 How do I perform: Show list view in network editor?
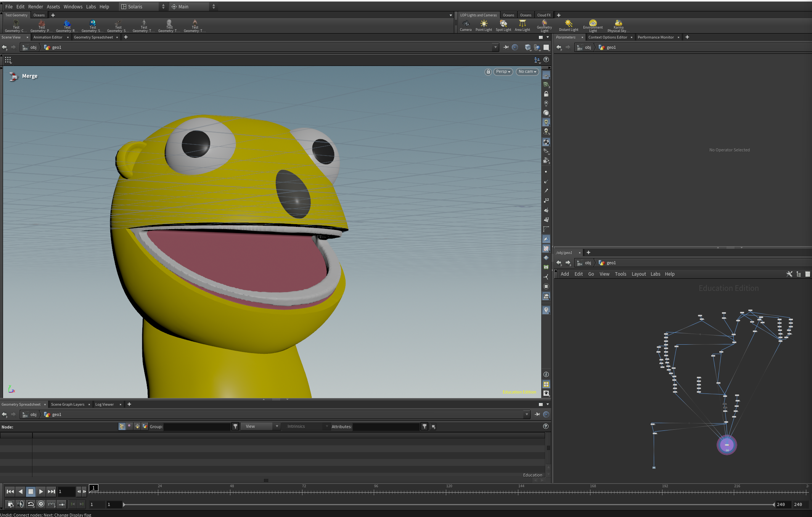tap(807, 274)
